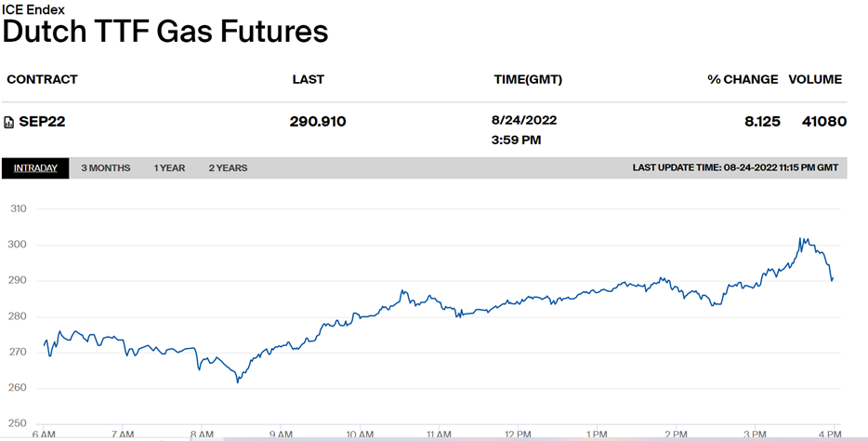Viewport: 868px width, 441px height.
Task: Click the last update time text
Action: coord(735,168)
